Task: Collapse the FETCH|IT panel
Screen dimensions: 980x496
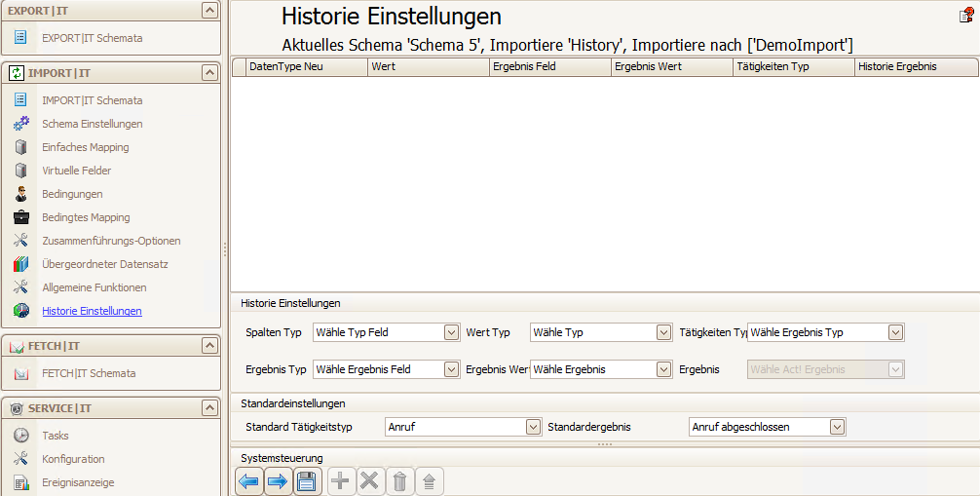Action: point(209,345)
